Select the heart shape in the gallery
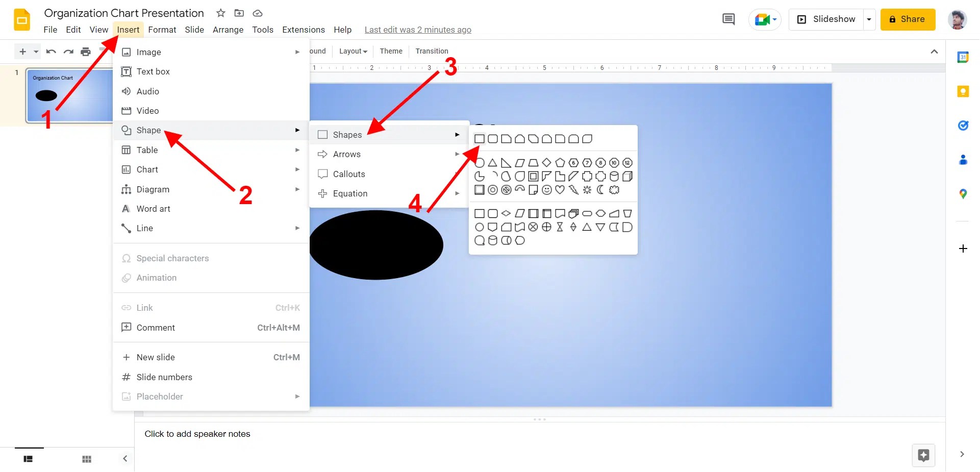 (x=560, y=190)
